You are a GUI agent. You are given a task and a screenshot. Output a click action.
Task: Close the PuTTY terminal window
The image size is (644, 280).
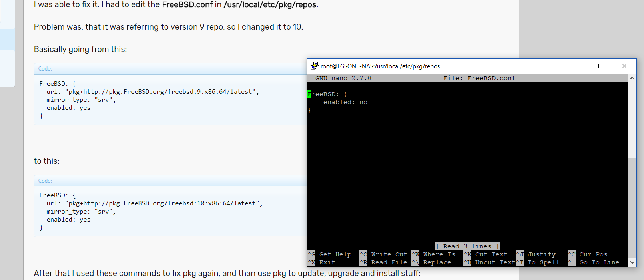click(624, 66)
